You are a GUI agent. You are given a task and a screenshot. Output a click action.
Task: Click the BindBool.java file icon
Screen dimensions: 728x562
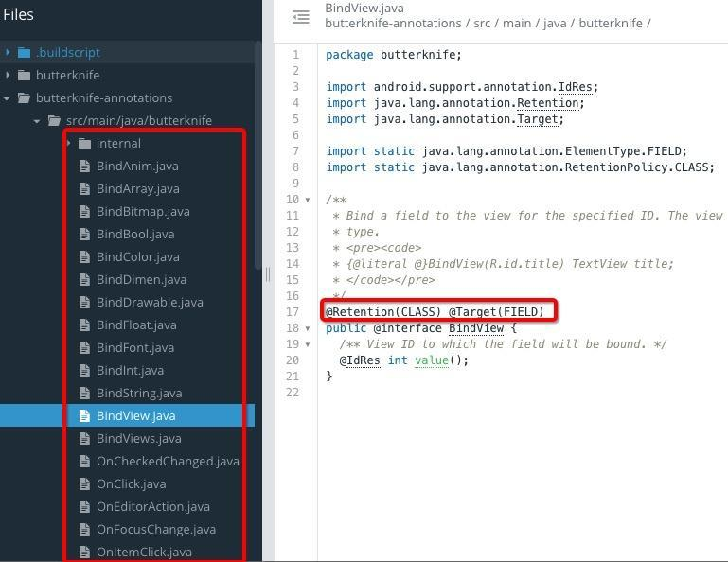[84, 235]
